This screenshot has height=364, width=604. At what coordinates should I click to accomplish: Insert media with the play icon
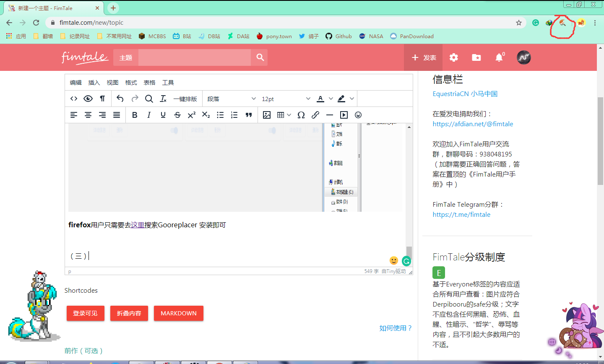click(344, 115)
